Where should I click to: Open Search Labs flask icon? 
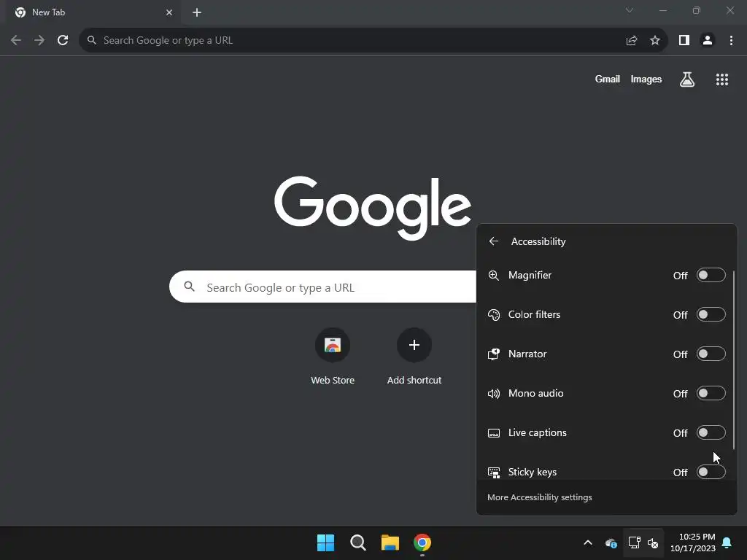click(x=687, y=79)
